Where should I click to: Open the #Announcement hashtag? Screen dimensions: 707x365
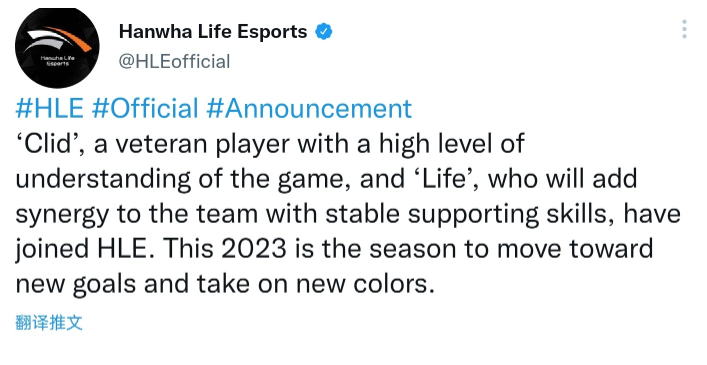309,109
